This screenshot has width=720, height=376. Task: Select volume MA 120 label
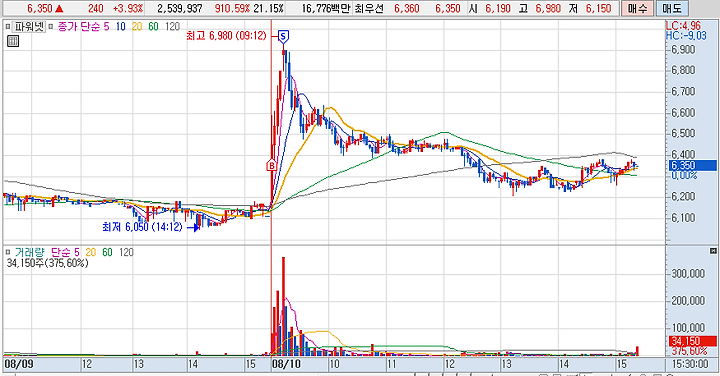point(126,252)
